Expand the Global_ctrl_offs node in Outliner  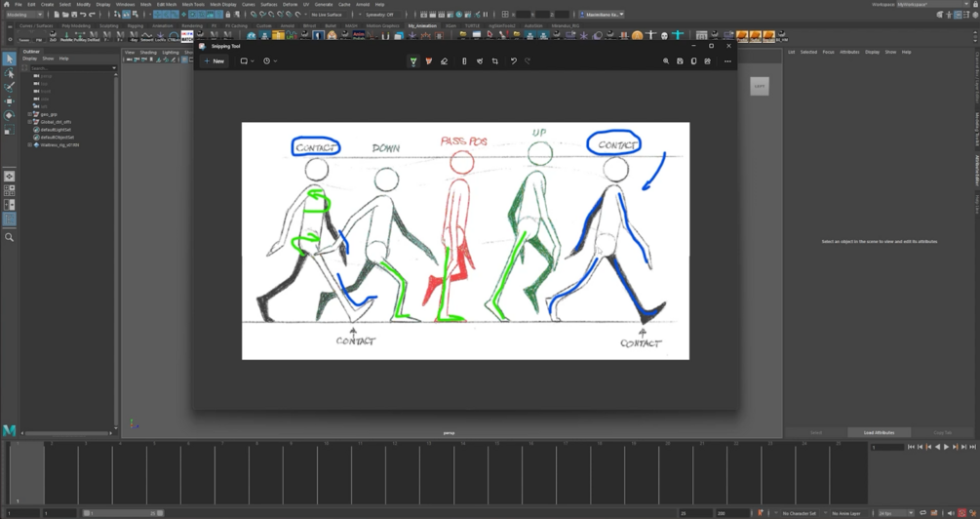pyautogui.click(x=29, y=122)
